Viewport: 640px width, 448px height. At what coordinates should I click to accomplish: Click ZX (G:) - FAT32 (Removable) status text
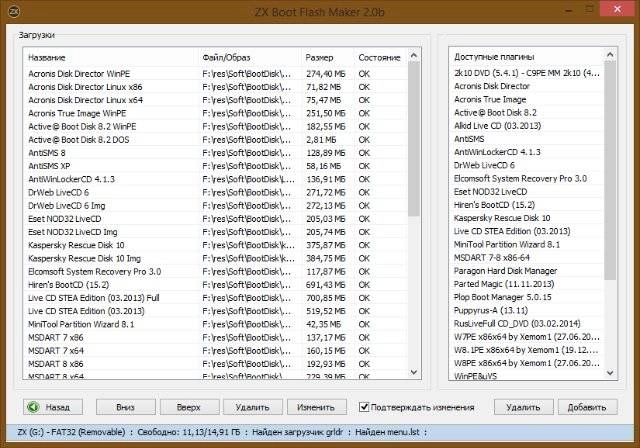pos(71,432)
